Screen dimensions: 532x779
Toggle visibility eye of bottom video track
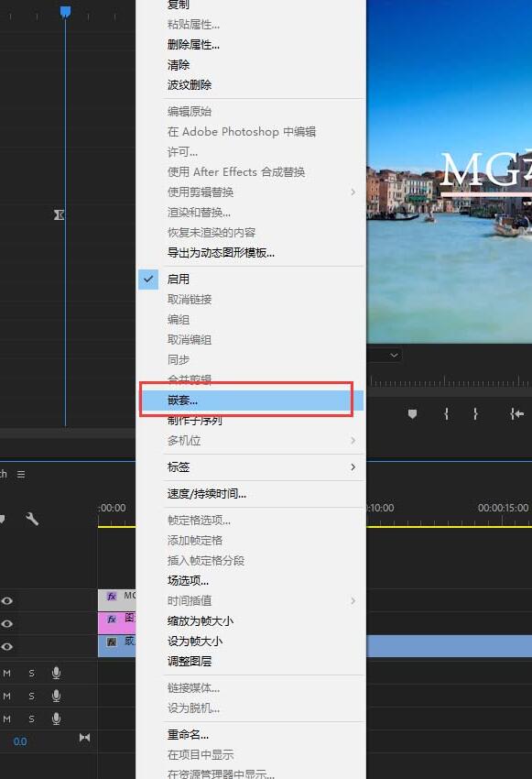coord(7,646)
